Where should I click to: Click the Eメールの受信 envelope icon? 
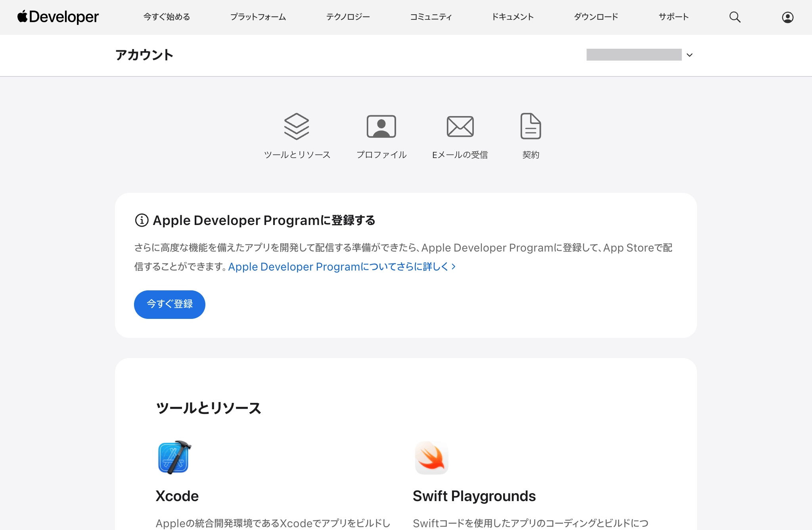(x=460, y=126)
